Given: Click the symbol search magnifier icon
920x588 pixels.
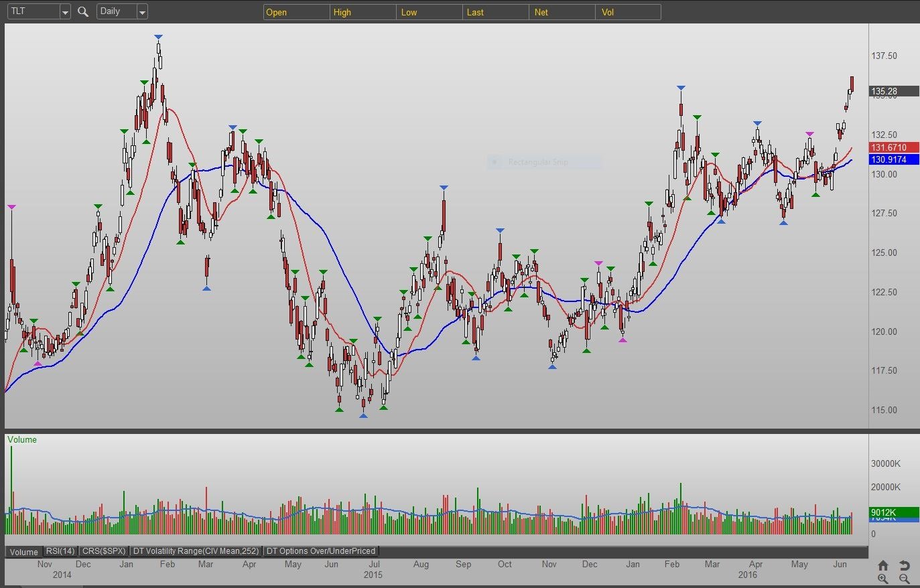Looking at the screenshot, I should click(83, 11).
